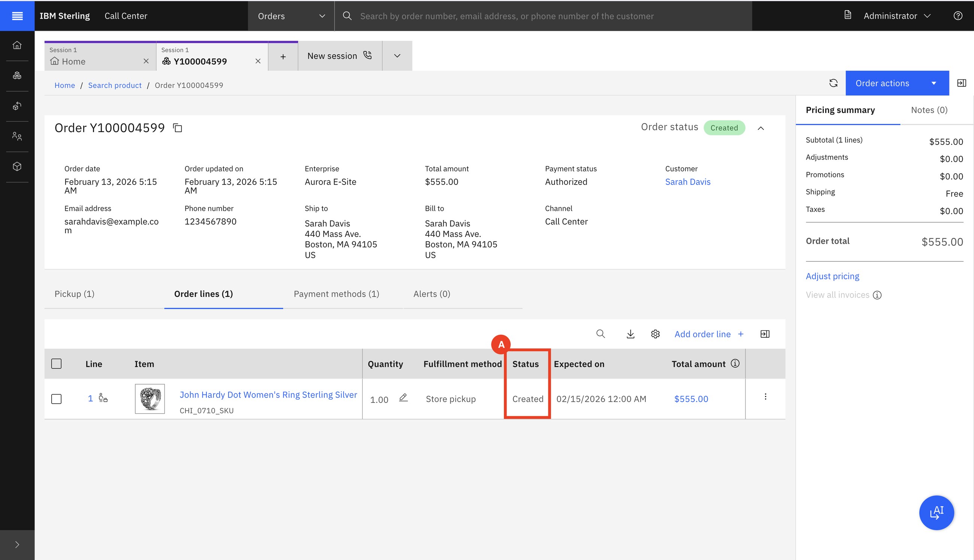
Task: Go to Home breadcrumb link
Action: click(65, 85)
